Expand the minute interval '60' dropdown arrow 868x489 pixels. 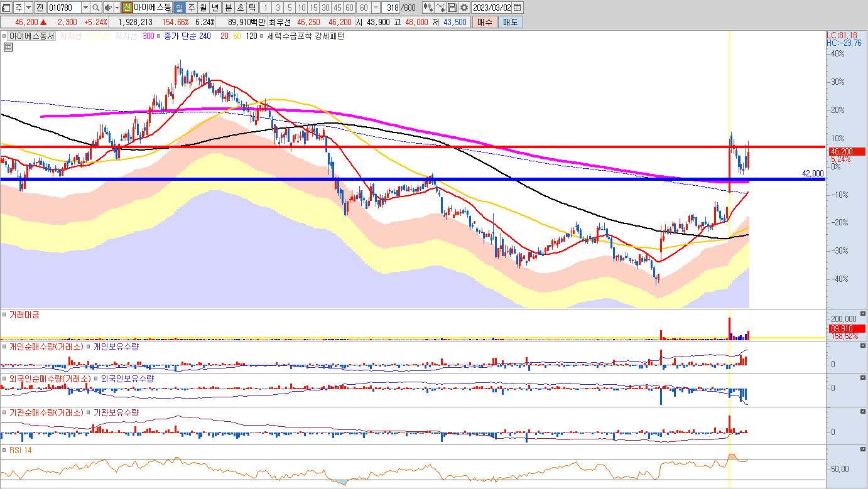pyautogui.click(x=376, y=8)
